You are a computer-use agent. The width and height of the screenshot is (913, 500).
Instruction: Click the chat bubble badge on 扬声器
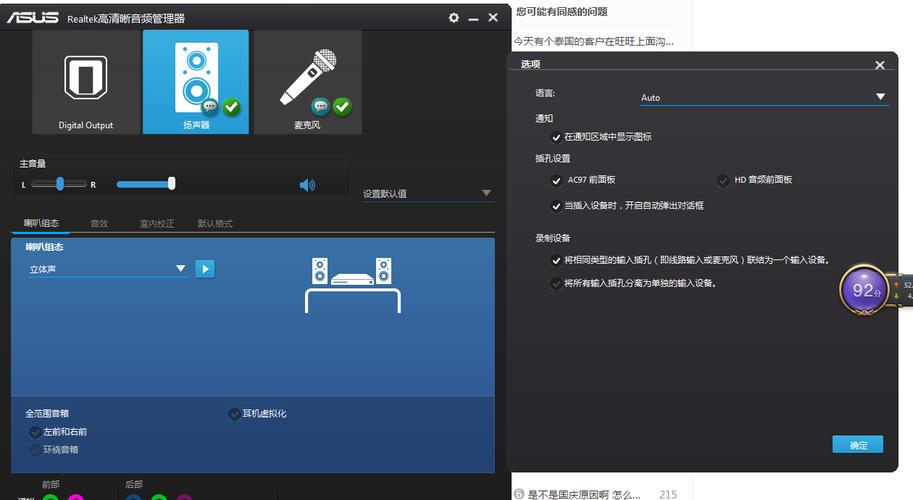pyautogui.click(x=210, y=107)
